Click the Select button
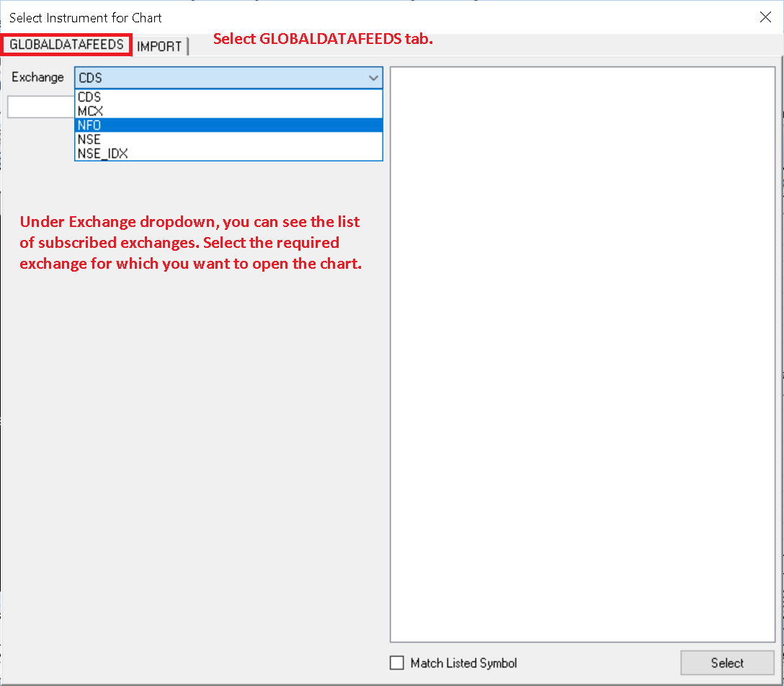This screenshot has width=784, height=686. pos(727,663)
